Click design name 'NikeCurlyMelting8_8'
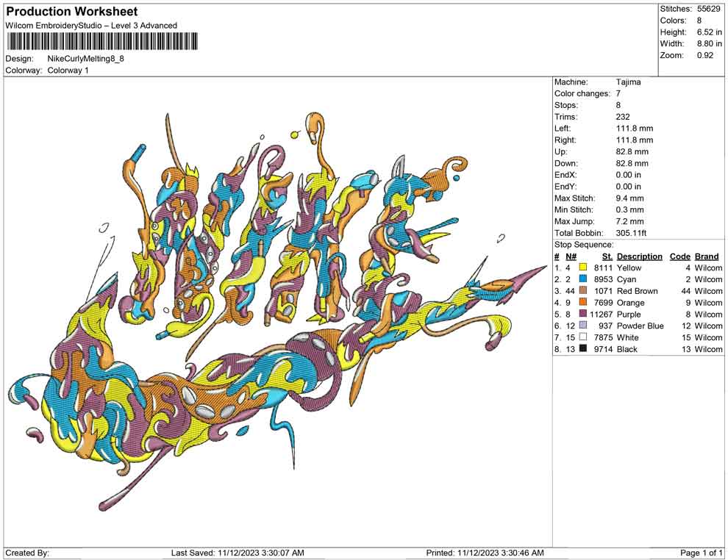The height and width of the screenshot is (560, 728). pyautogui.click(x=86, y=59)
